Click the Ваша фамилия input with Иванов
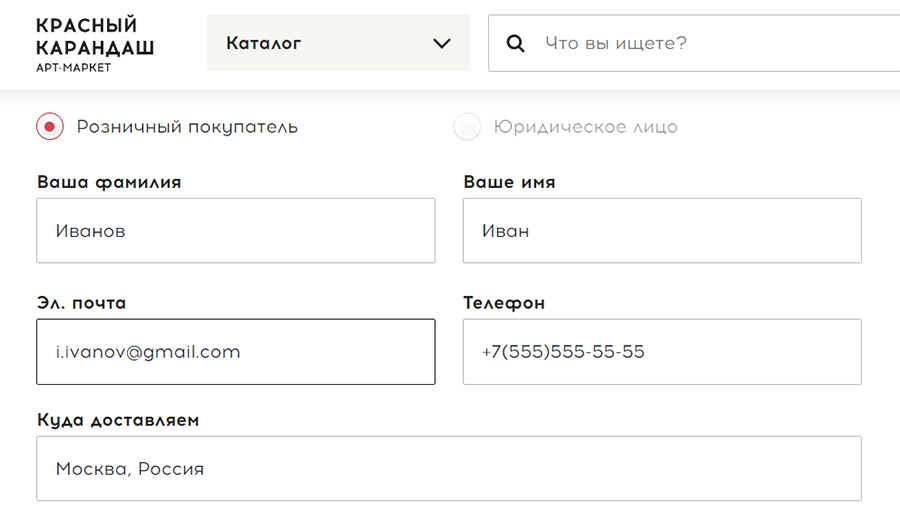Viewport: 900px width, 532px height. pos(236,231)
